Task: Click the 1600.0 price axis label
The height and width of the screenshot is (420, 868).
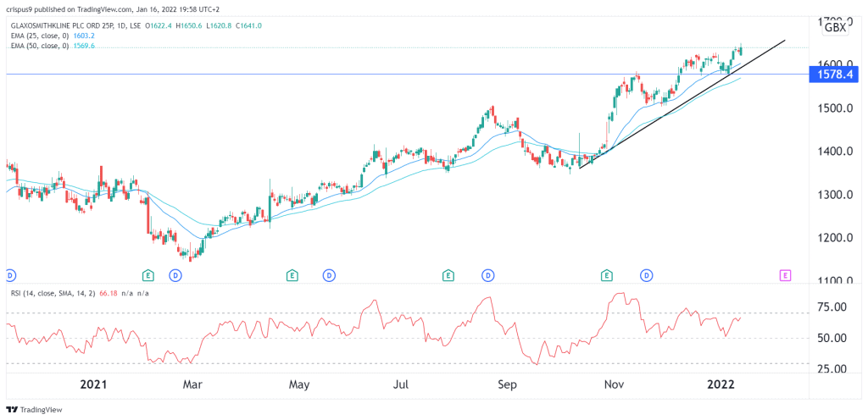Action: pyautogui.click(x=834, y=64)
